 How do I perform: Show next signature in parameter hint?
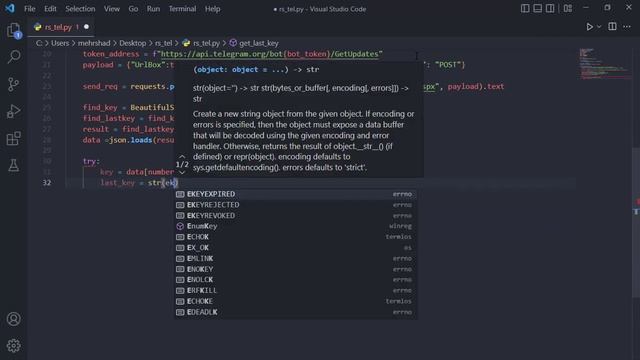(182, 172)
